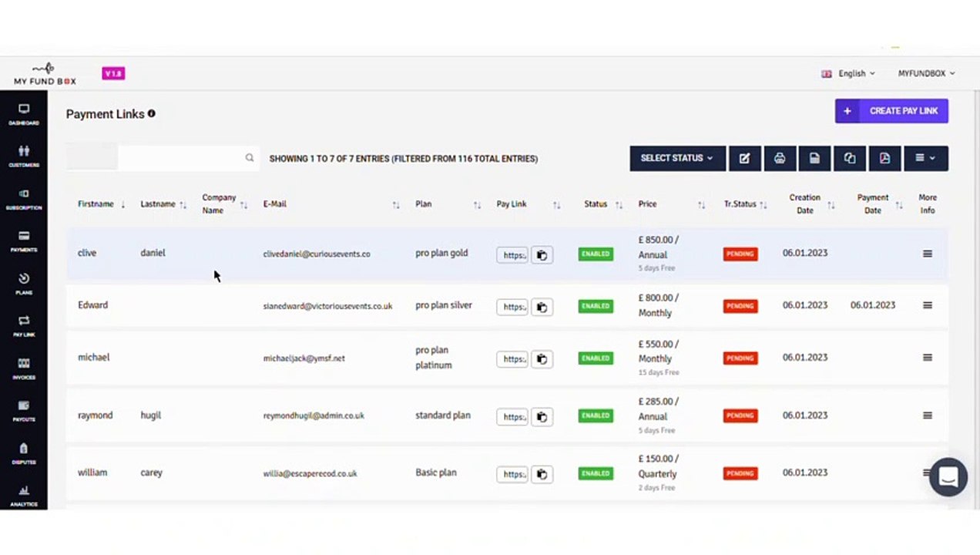
Task: Copy the pay link for clive
Action: tap(542, 255)
